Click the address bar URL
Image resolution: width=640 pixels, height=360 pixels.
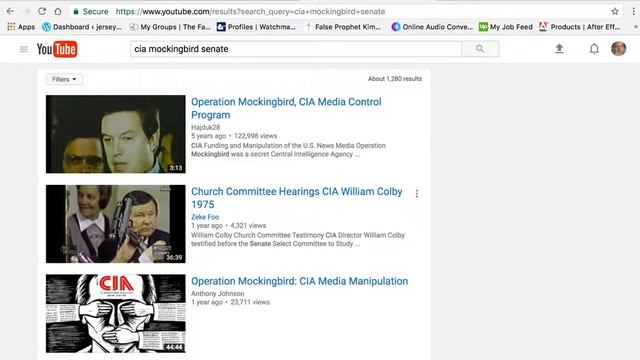[x=250, y=11]
